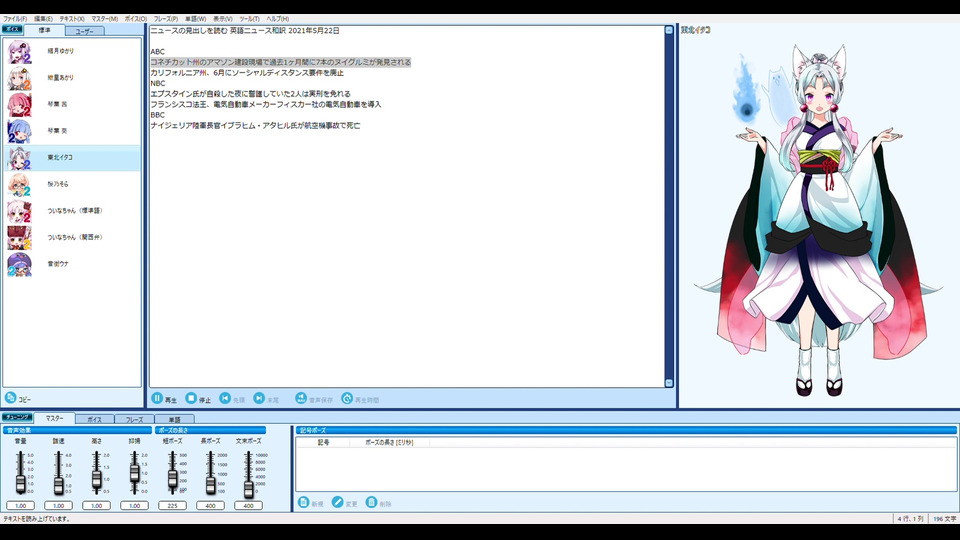This screenshot has width=960, height=540.
Task: Click the 再生時間 playback time icon
Action: click(x=347, y=398)
